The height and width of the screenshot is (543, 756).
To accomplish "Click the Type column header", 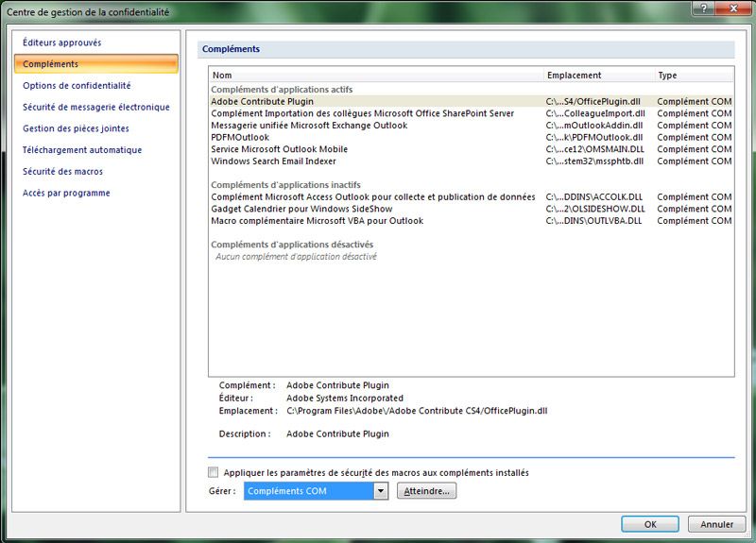I will click(x=695, y=76).
